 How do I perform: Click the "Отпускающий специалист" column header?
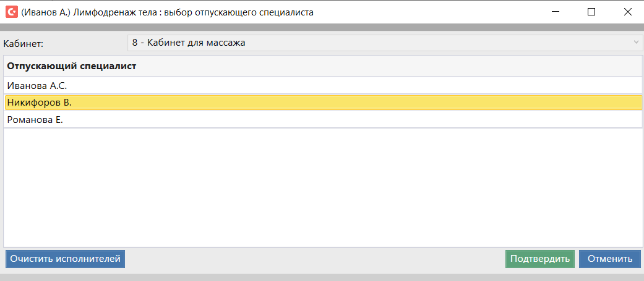[x=72, y=65]
